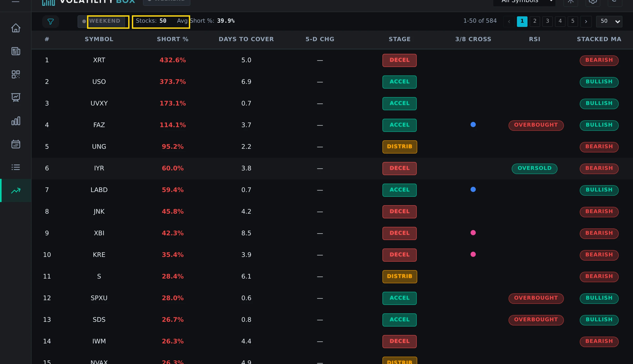Open the rows-per-page dropdown showing 50

(609, 21)
